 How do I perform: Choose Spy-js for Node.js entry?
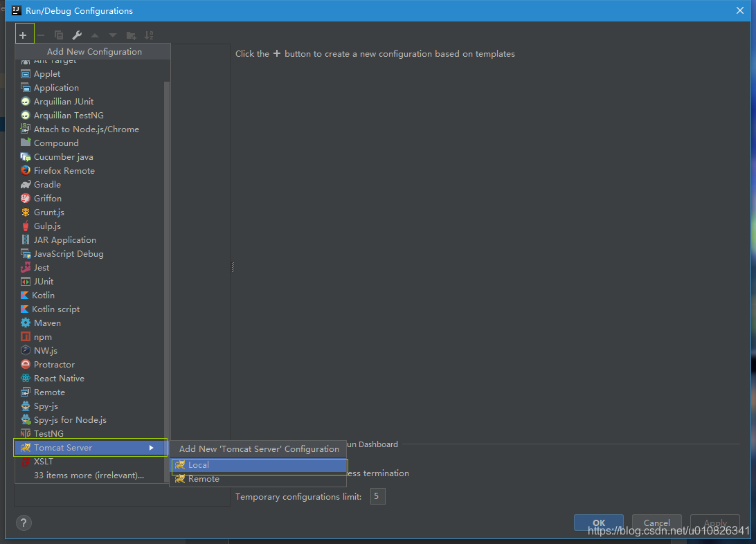[x=90, y=420]
